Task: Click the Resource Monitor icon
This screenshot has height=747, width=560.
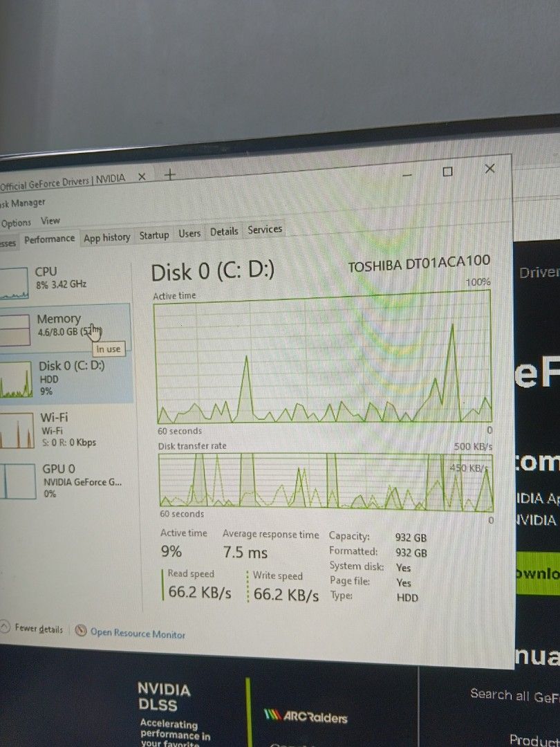Action: [x=82, y=631]
